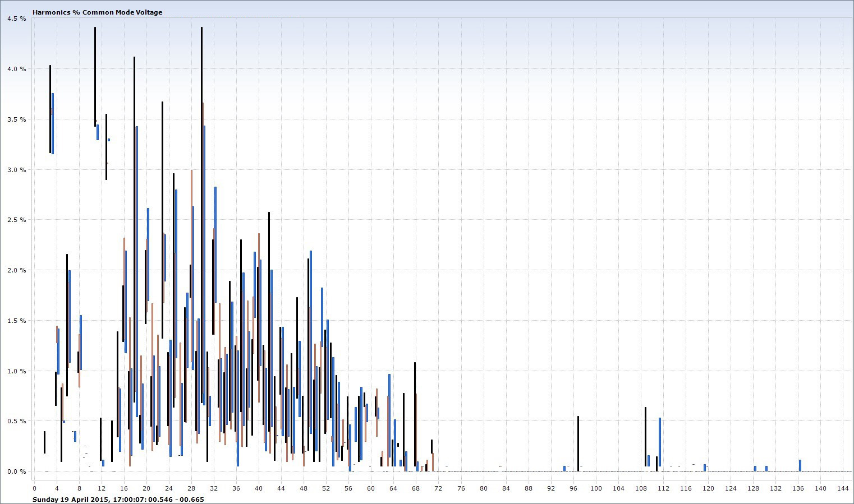Click the black bar at harmonic 109
This screenshot has width=854, height=504.
point(645,437)
